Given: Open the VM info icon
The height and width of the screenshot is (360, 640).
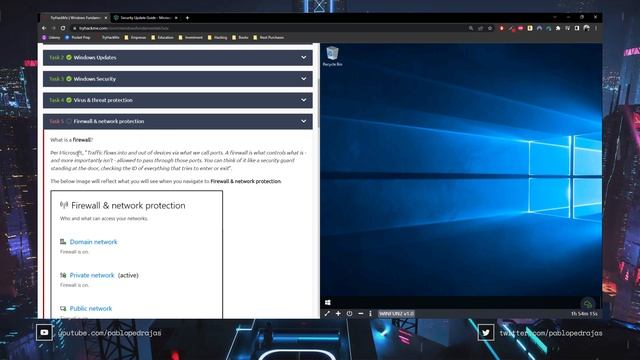Looking at the screenshot, I should pyautogui.click(x=370, y=313).
